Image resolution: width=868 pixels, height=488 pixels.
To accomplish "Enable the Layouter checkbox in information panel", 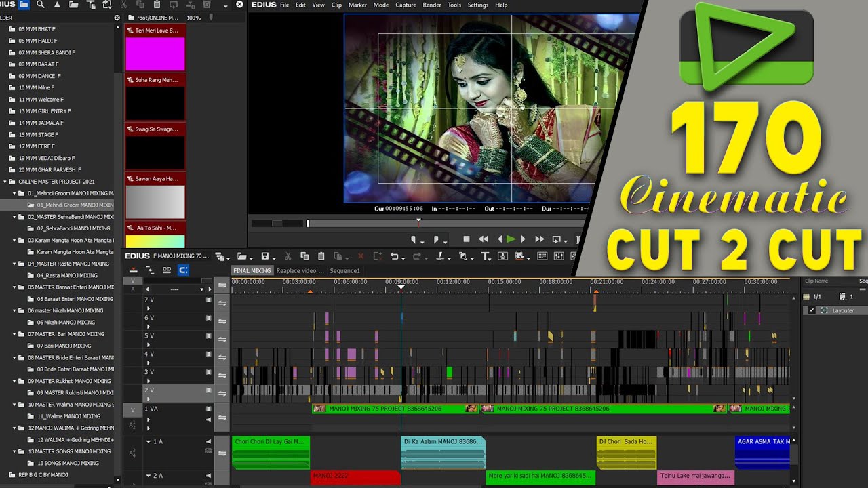I will (x=812, y=310).
